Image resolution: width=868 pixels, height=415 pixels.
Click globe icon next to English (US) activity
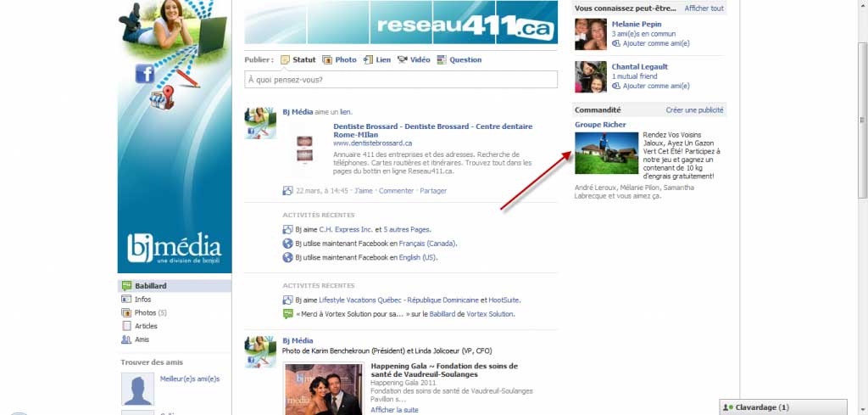(x=288, y=258)
